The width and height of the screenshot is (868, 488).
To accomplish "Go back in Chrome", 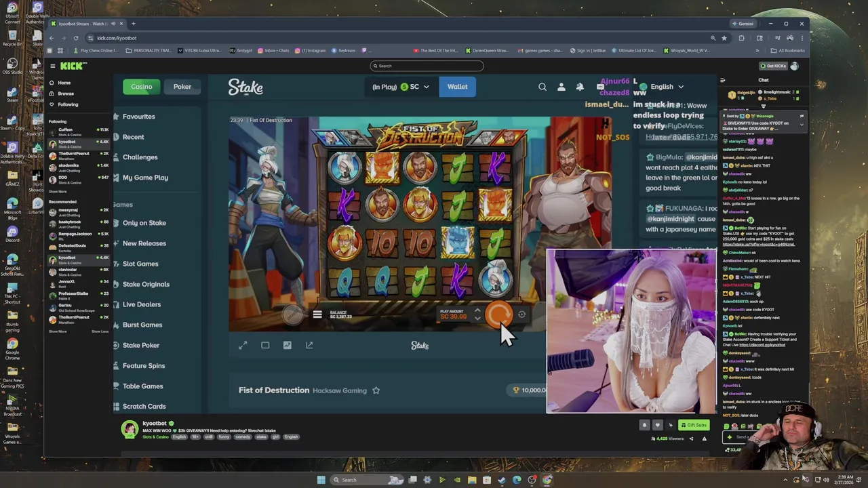I will pyautogui.click(x=51, y=38).
